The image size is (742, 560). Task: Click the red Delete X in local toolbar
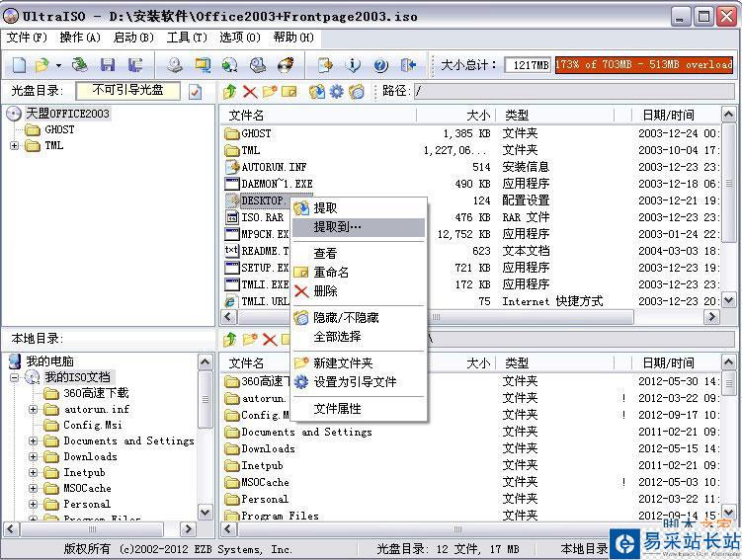point(270,339)
